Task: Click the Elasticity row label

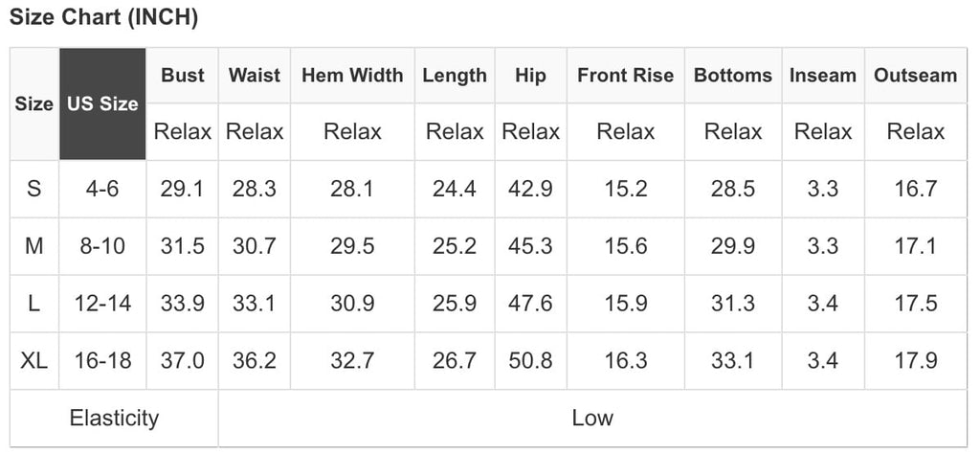Action: coord(114,418)
